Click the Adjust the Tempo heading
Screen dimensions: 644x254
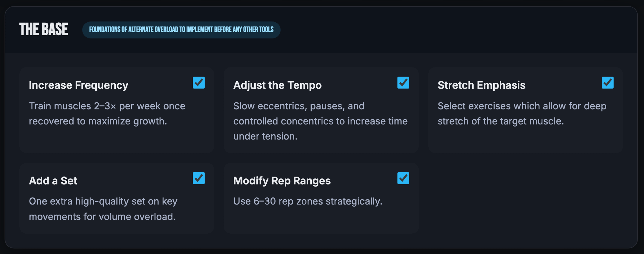click(x=277, y=85)
